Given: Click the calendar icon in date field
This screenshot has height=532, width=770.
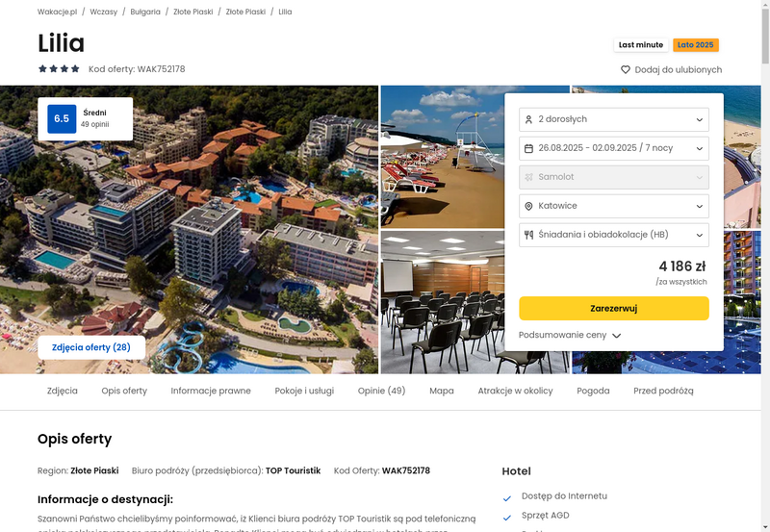Looking at the screenshot, I should click(528, 148).
